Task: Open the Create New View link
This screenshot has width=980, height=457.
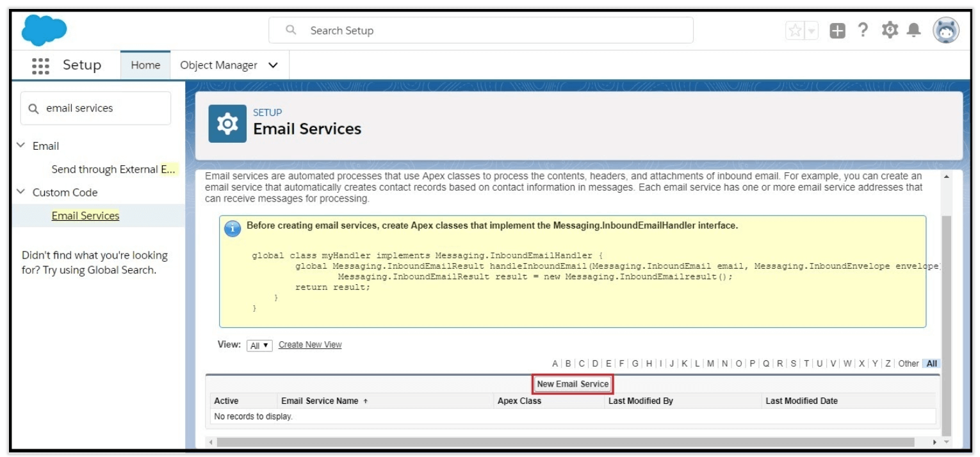Action: tap(309, 344)
